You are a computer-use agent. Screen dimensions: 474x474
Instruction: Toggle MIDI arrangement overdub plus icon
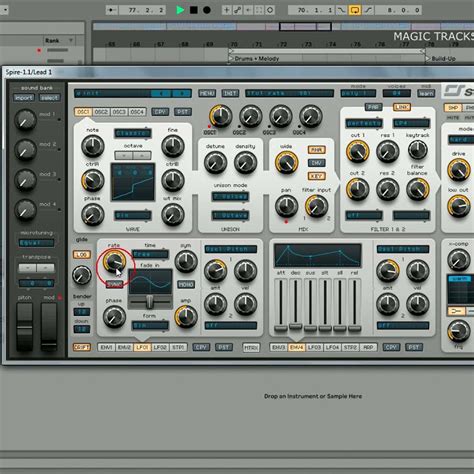pos(226,10)
